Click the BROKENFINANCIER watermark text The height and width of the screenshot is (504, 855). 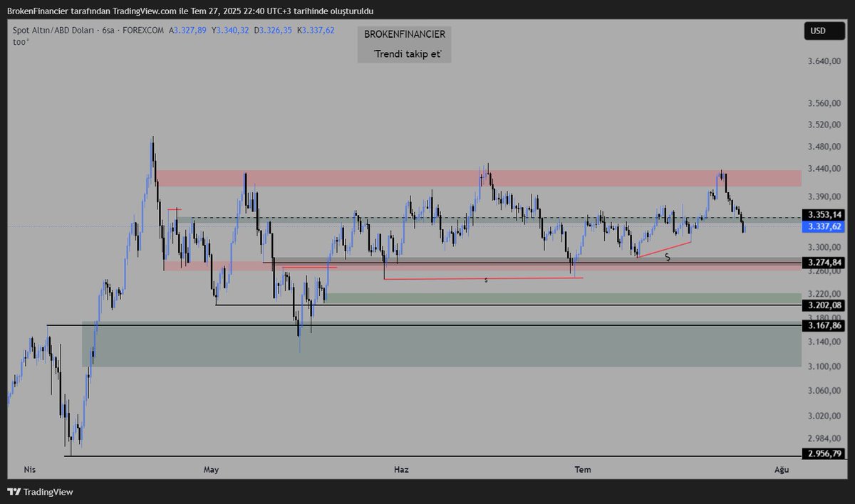[405, 33]
